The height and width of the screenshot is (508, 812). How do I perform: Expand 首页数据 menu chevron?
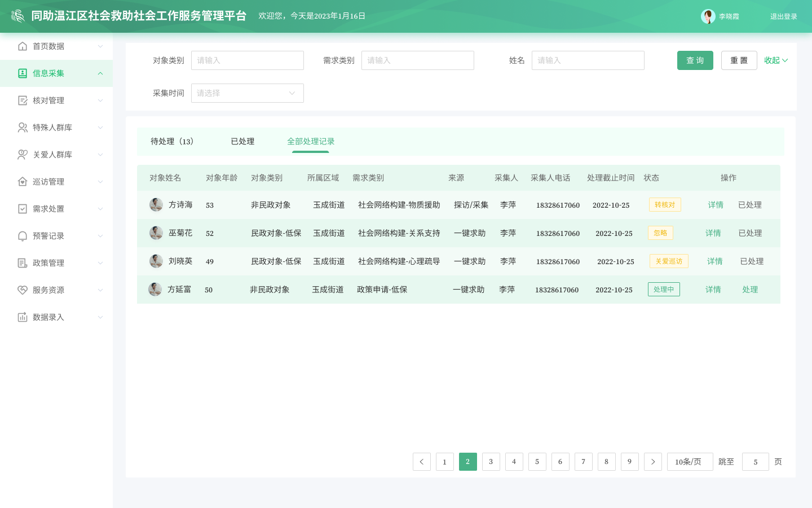click(100, 46)
